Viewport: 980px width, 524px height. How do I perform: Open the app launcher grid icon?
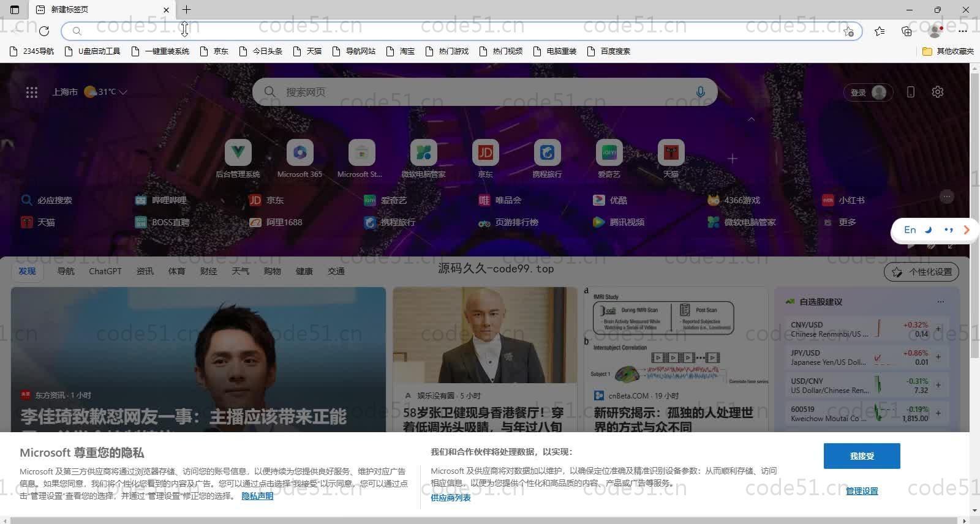[32, 92]
